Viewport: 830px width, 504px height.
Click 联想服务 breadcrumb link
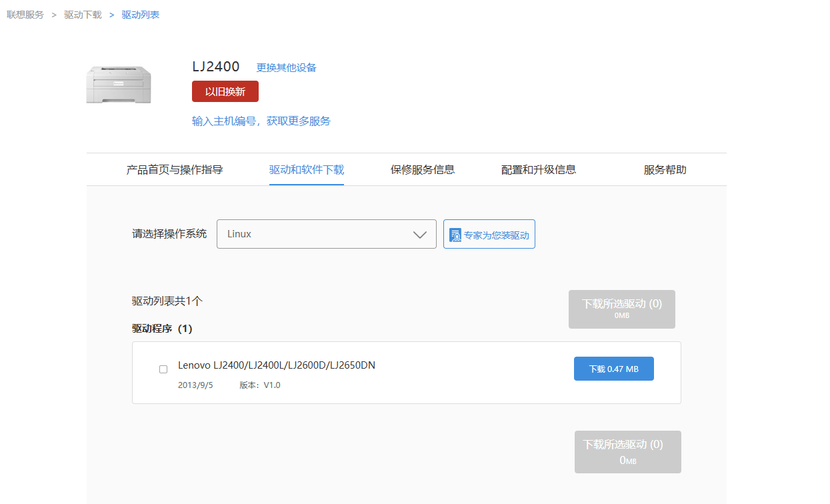pos(25,15)
